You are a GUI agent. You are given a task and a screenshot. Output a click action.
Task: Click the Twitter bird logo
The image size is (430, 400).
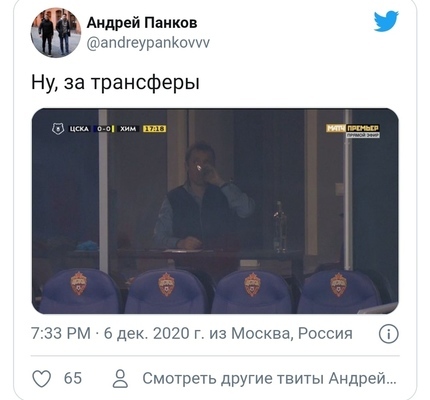click(386, 21)
